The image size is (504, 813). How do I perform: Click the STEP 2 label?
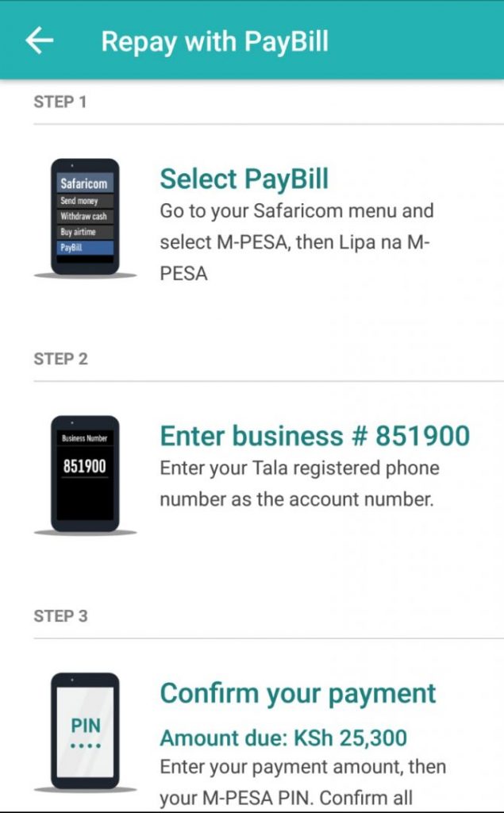(60, 359)
